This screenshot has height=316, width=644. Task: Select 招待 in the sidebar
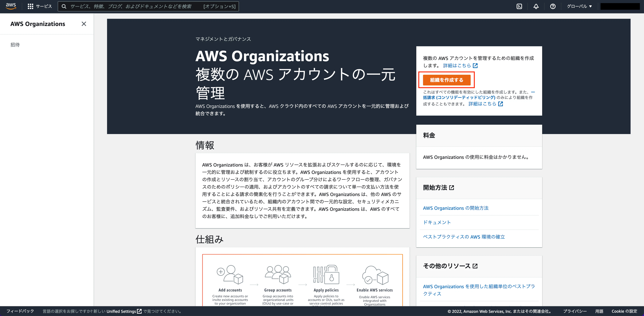coord(15,45)
